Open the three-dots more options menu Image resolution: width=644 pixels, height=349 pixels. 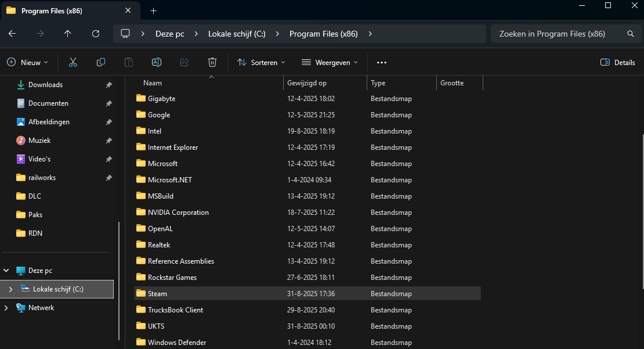(x=382, y=63)
